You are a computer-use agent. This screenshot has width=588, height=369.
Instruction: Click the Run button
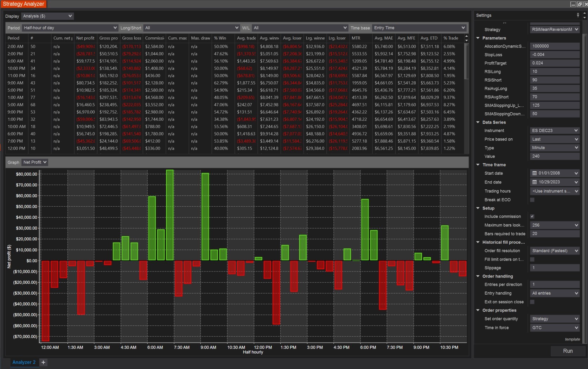[568, 351]
